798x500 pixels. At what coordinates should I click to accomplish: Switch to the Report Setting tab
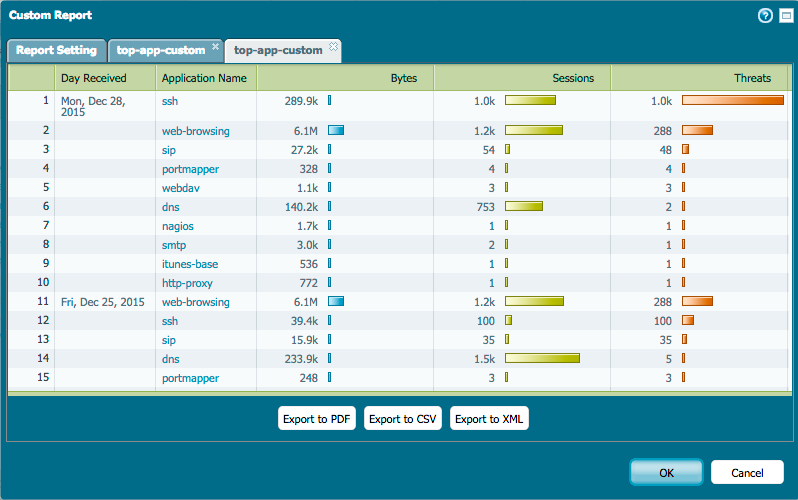(56, 50)
